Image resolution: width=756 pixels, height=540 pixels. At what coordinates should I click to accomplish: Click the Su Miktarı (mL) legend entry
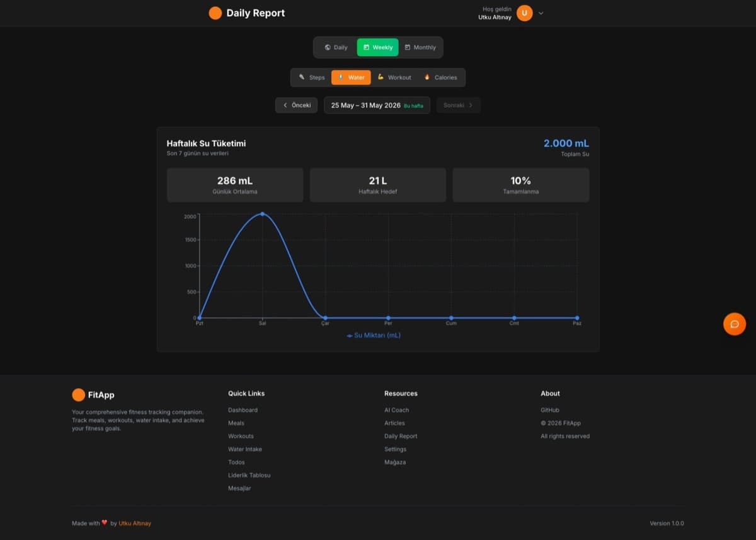click(x=374, y=335)
